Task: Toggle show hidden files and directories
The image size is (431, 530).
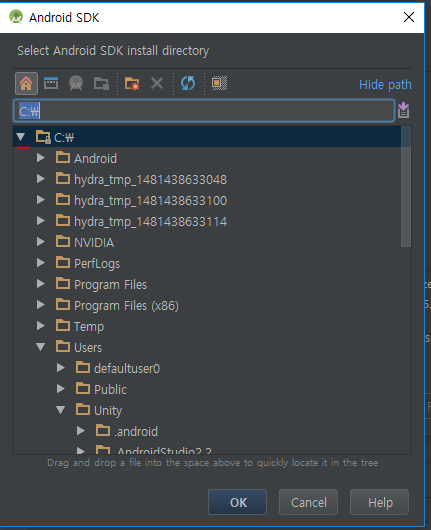Action: 219,83
